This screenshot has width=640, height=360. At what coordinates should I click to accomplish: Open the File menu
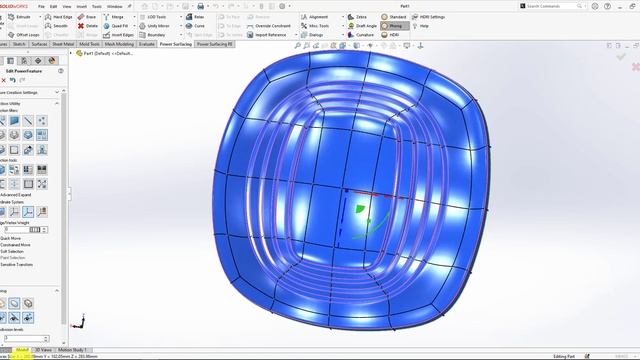(41, 6)
